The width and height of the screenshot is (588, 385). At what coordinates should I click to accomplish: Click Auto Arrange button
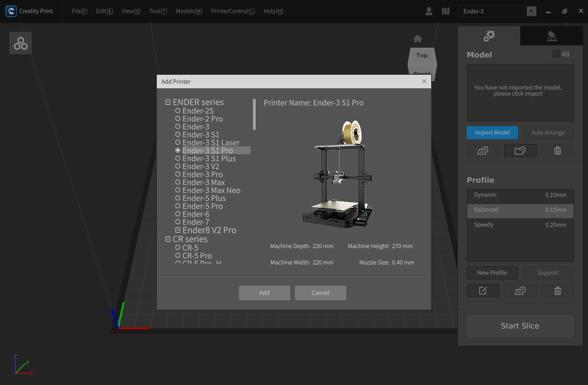click(548, 133)
